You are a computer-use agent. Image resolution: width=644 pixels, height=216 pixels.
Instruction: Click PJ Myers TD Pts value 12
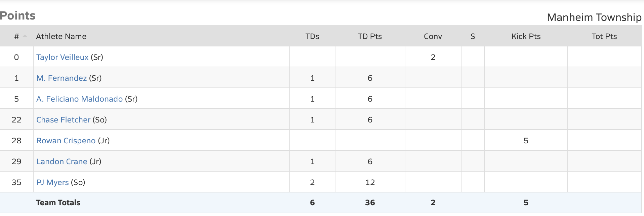click(x=370, y=182)
